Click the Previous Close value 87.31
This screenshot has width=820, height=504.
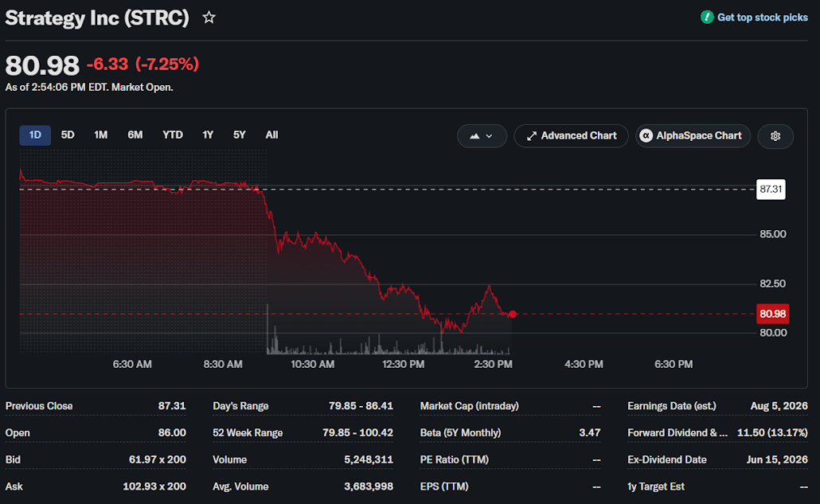pyautogui.click(x=172, y=406)
